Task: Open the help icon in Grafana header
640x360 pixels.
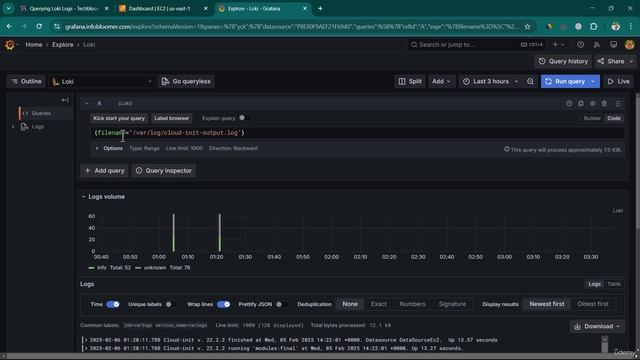Action: 580,44
